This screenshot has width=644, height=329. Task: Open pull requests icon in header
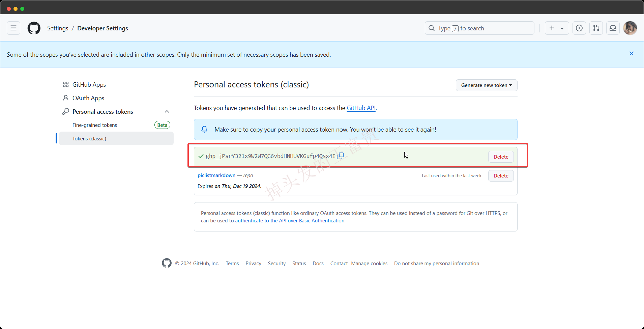click(596, 28)
